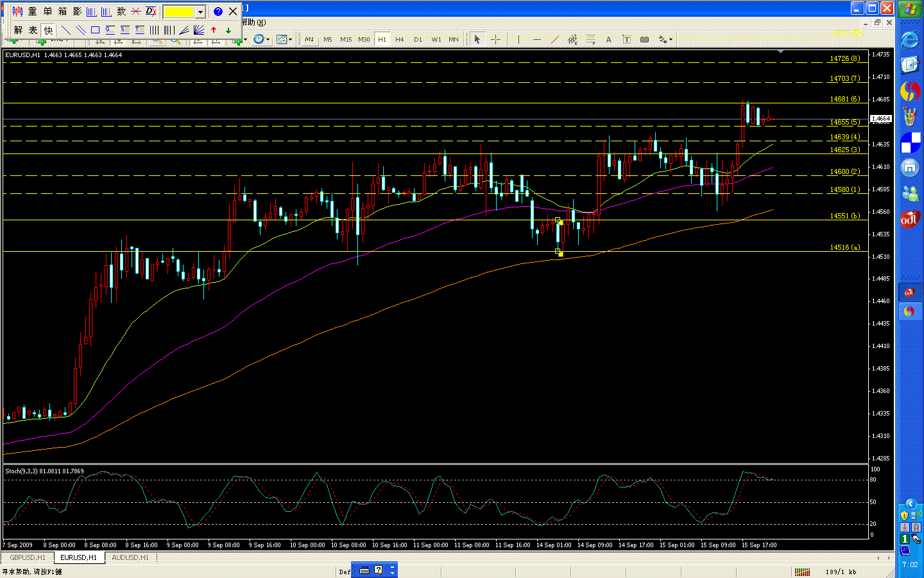Close the floating drawing toolbar
The width and height of the screenshot is (924, 578).
[233, 12]
